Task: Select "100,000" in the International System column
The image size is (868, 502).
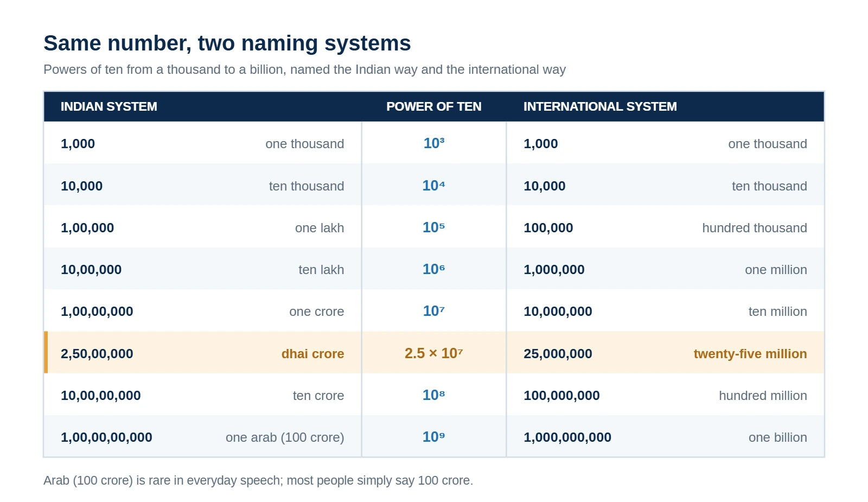Action: (x=548, y=228)
